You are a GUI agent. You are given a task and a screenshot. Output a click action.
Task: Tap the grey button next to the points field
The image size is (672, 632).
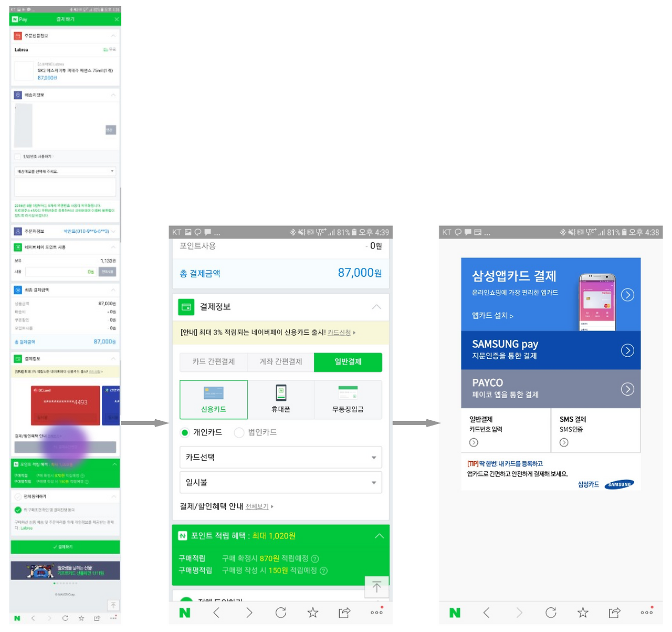click(x=107, y=272)
